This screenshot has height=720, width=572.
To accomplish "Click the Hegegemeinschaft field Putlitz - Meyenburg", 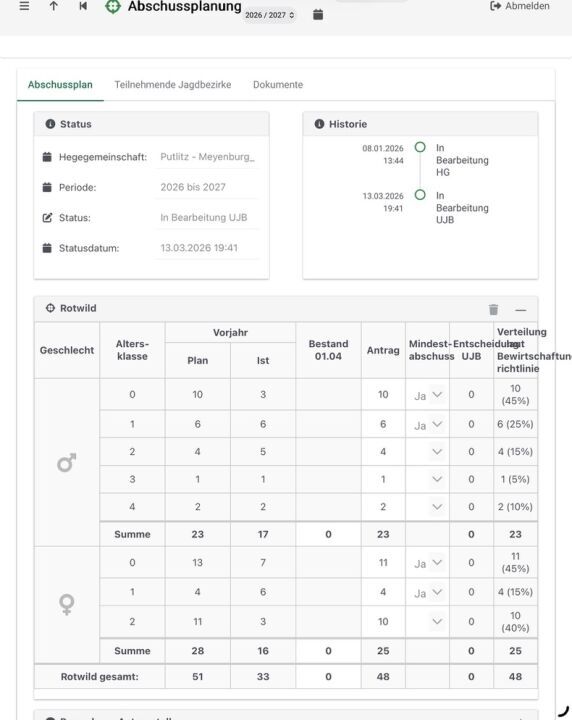I will click(x=207, y=157).
